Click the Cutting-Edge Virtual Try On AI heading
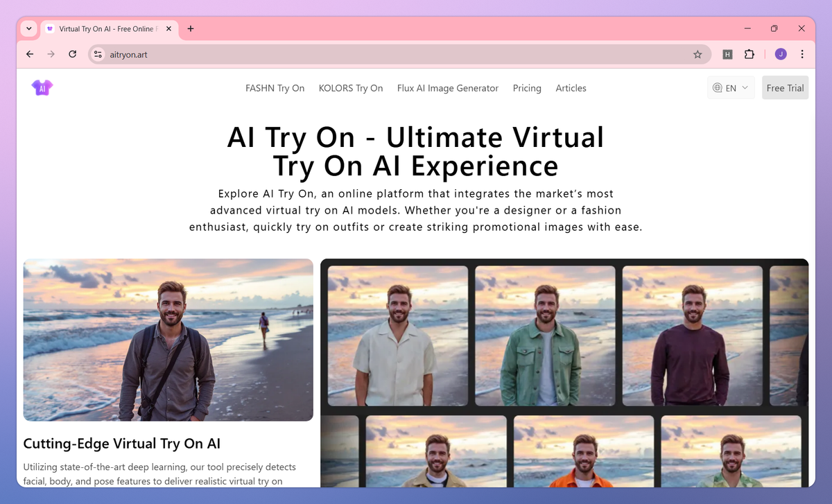The image size is (832, 504). coord(122,444)
